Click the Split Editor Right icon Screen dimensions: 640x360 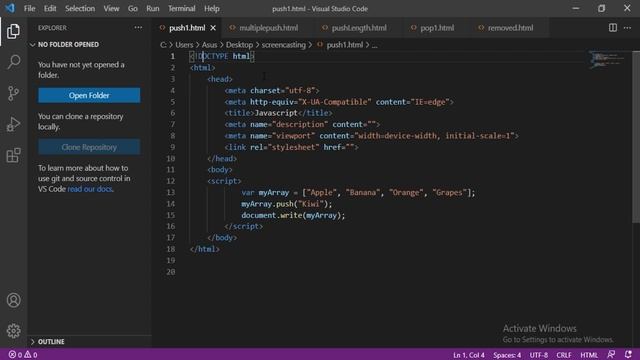[613, 28]
